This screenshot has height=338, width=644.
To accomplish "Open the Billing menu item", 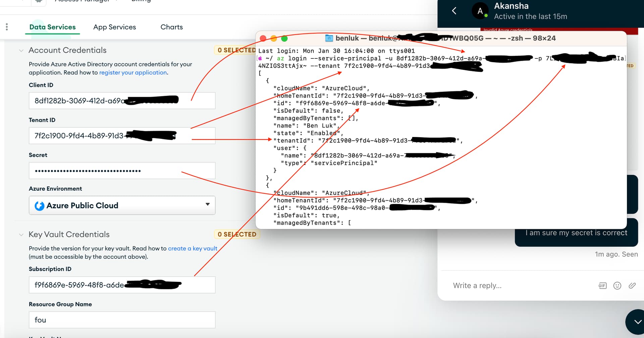I will pos(141,1).
